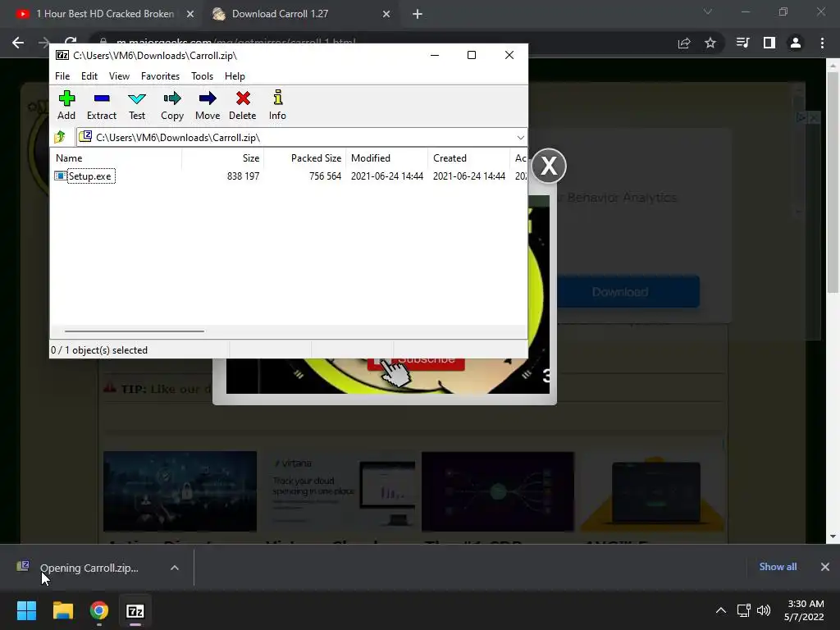The width and height of the screenshot is (840, 630).
Task: Close the YouTube browser tab
Action: click(190, 14)
